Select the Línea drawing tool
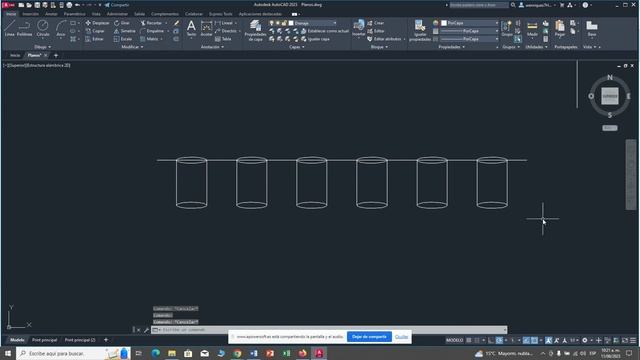640x360 pixels. (10, 28)
